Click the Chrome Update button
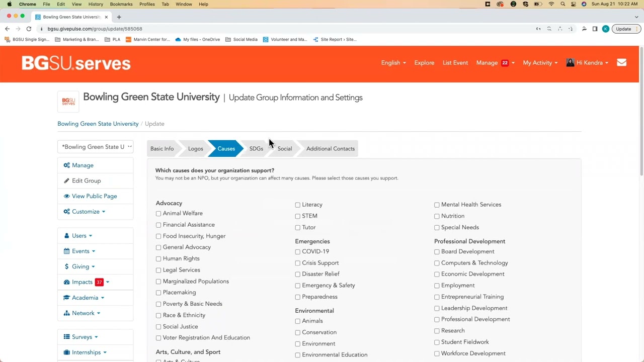Viewport: 644px width, 362px height. pyautogui.click(x=626, y=29)
